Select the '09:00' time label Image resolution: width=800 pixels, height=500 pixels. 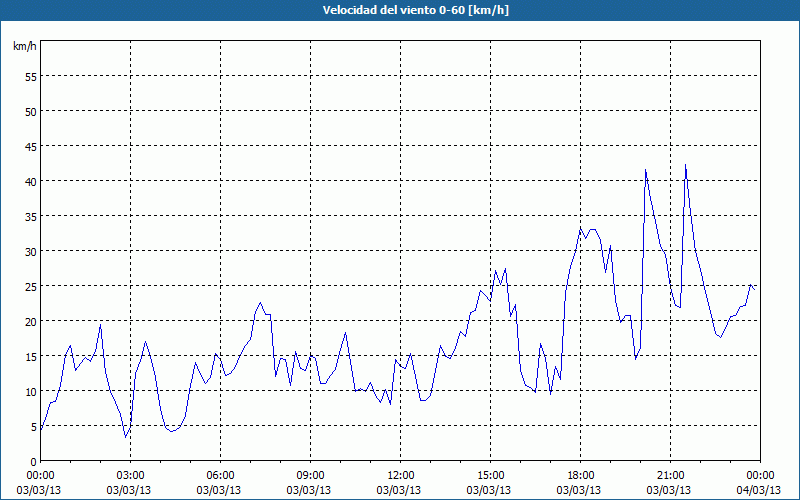click(310, 476)
